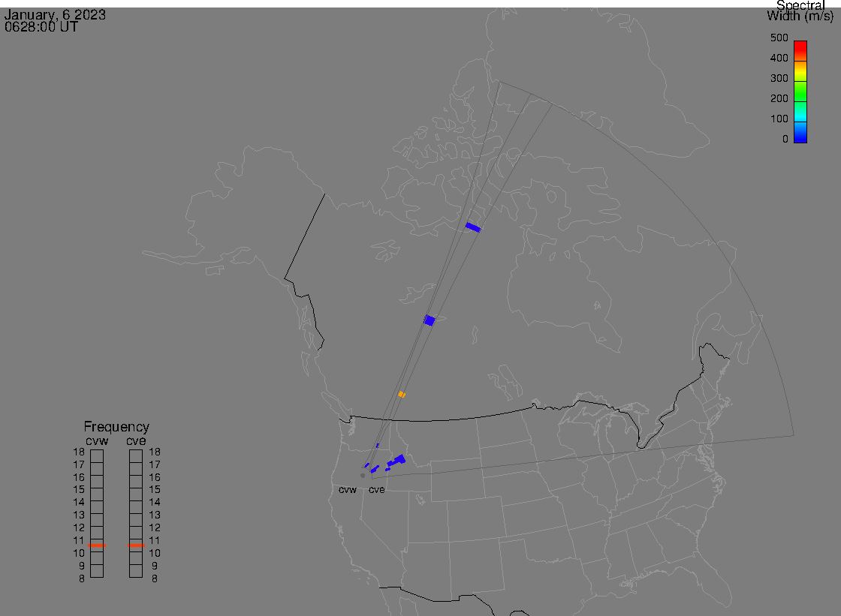Click the "Frequency" heading
This screenshot has height=616, width=841.
[x=116, y=427]
